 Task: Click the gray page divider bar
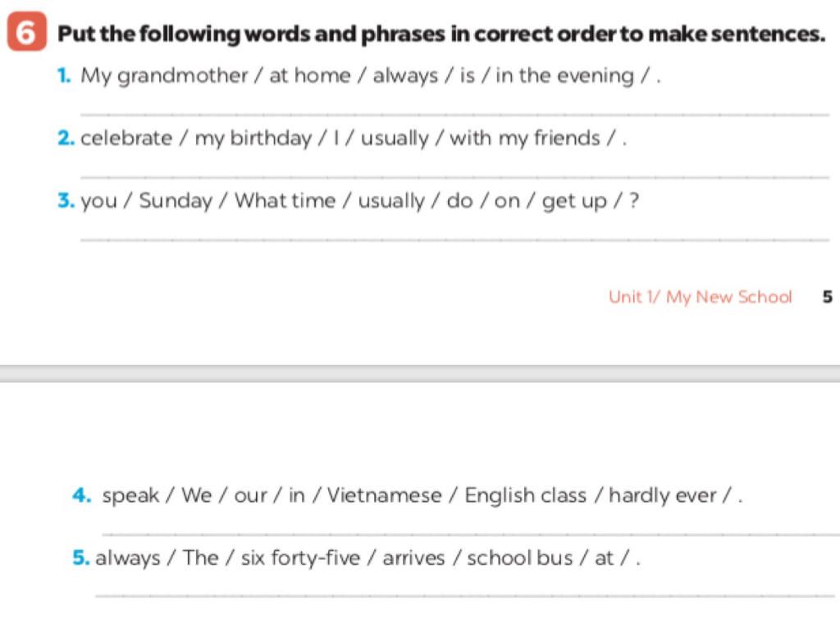420,373
